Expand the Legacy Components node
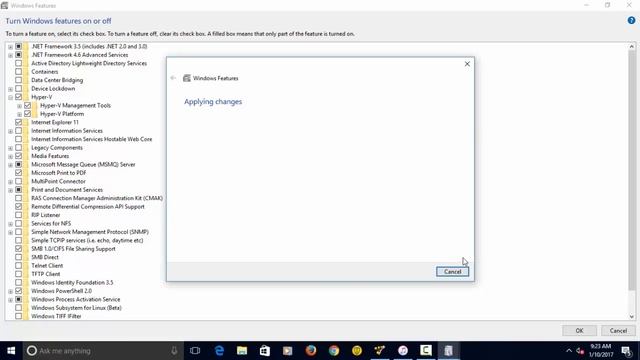The height and width of the screenshot is (360, 640). point(10,148)
